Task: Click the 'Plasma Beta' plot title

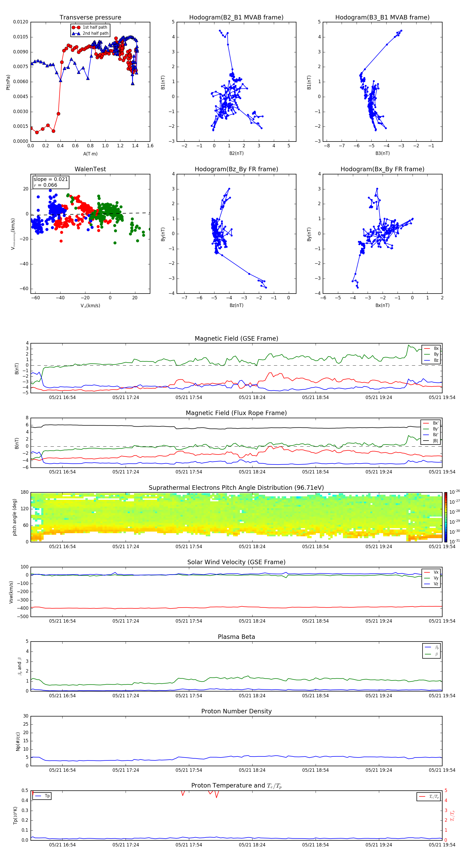Action: [236, 637]
